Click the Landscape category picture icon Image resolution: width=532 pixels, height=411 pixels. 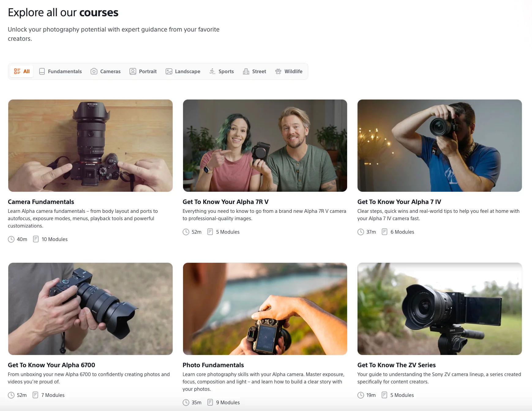(x=169, y=71)
